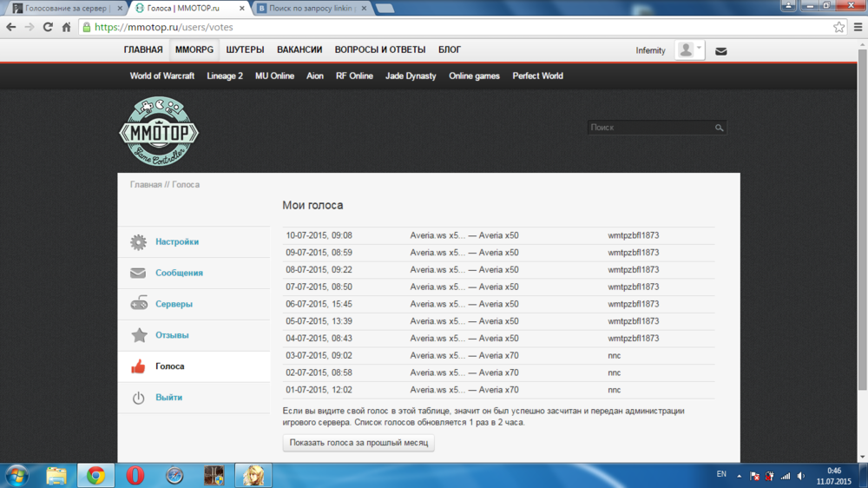Click the search magnifier icon

[719, 128]
